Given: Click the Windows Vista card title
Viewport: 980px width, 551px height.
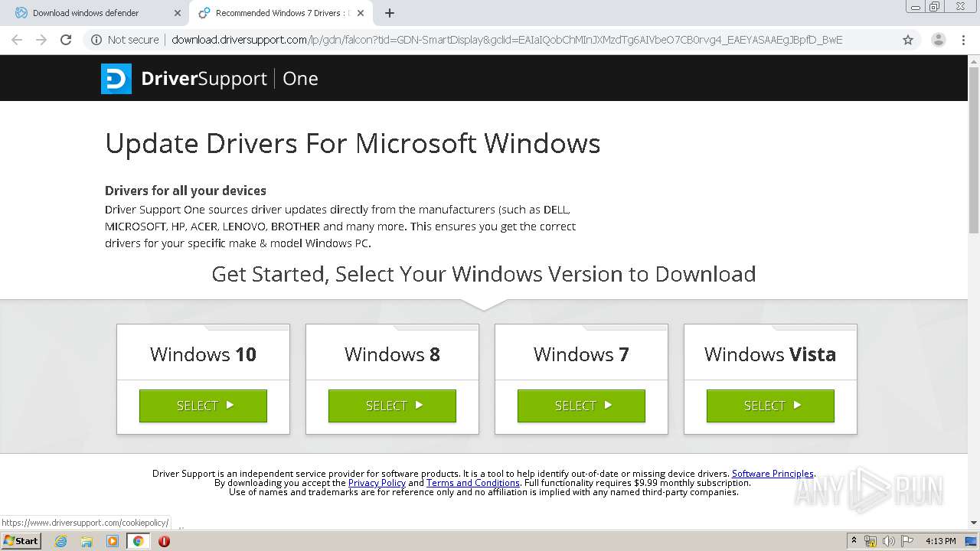Looking at the screenshot, I should [770, 354].
